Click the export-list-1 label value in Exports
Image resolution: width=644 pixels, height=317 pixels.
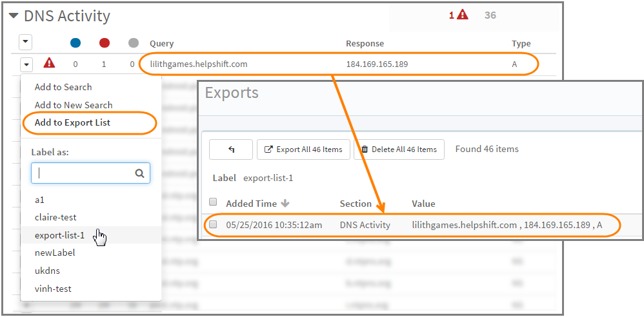pos(268,178)
